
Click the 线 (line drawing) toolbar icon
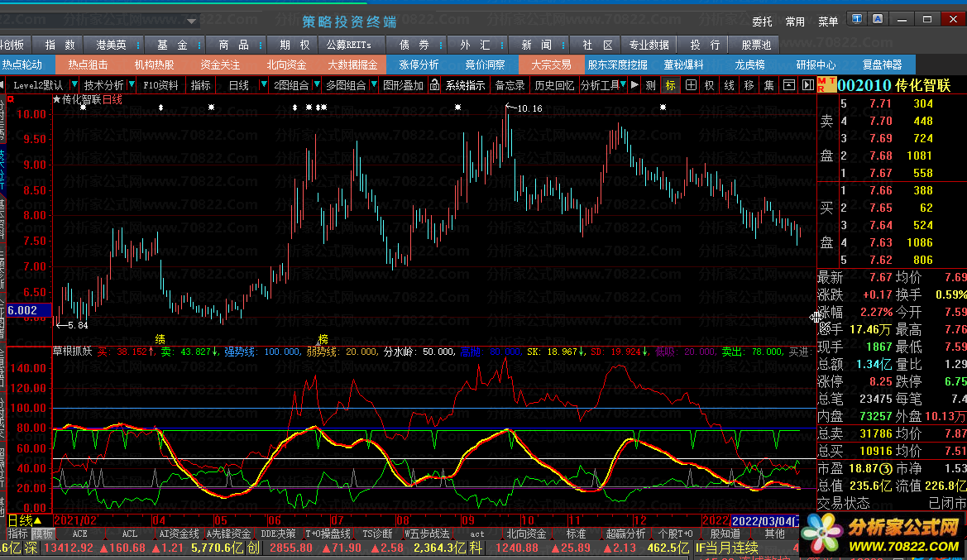coord(730,85)
